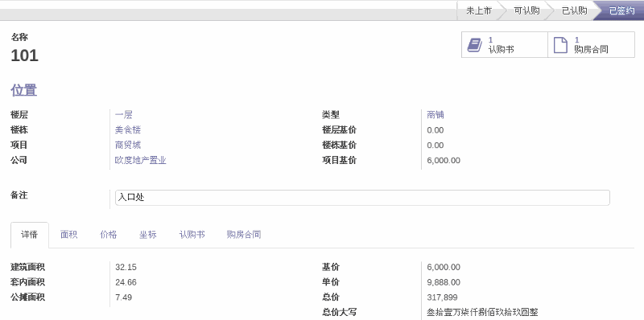This screenshot has width=644, height=320.
Task: Select the 建筑面积 value 32.15
Action: pyautogui.click(x=126, y=268)
